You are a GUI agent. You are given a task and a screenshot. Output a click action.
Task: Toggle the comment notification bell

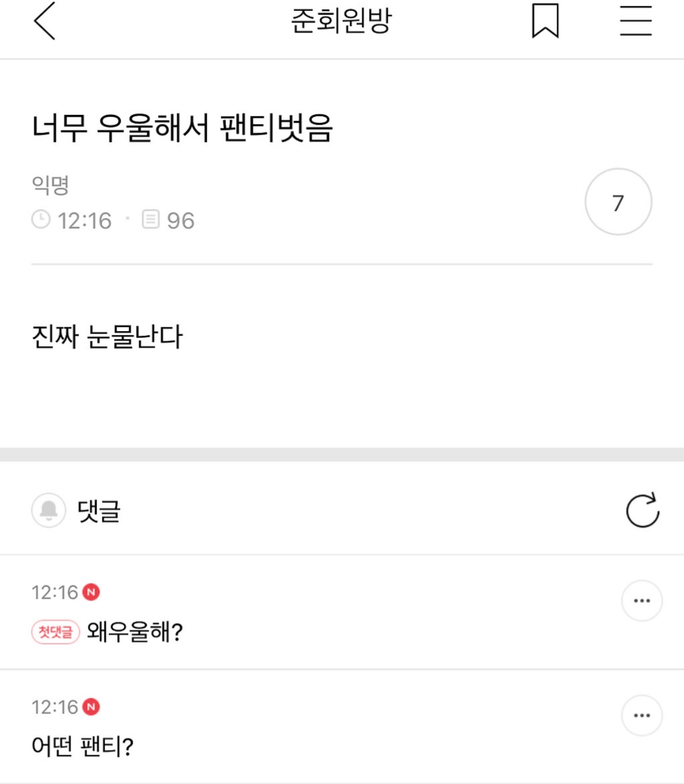click(48, 510)
